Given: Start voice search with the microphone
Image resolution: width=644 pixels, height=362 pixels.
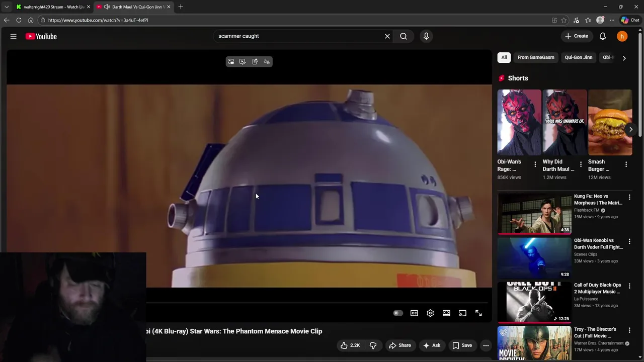Looking at the screenshot, I should [x=426, y=36].
